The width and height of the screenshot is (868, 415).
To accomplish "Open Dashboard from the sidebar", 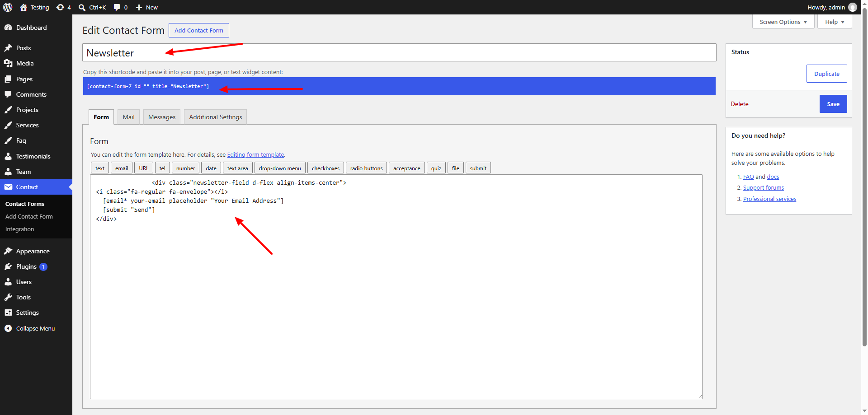I will pyautogui.click(x=36, y=28).
